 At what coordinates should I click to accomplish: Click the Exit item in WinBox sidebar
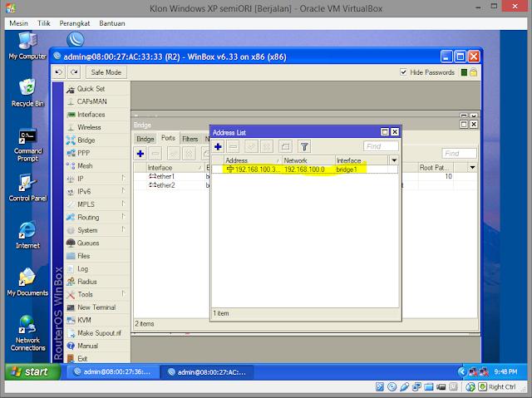82,358
